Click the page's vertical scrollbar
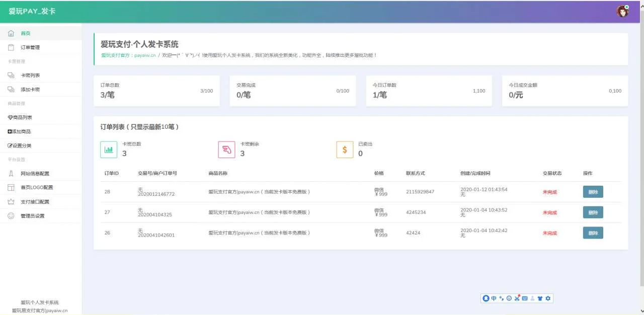Image resolution: width=644 pixels, height=315 pixels. pyautogui.click(x=640, y=151)
